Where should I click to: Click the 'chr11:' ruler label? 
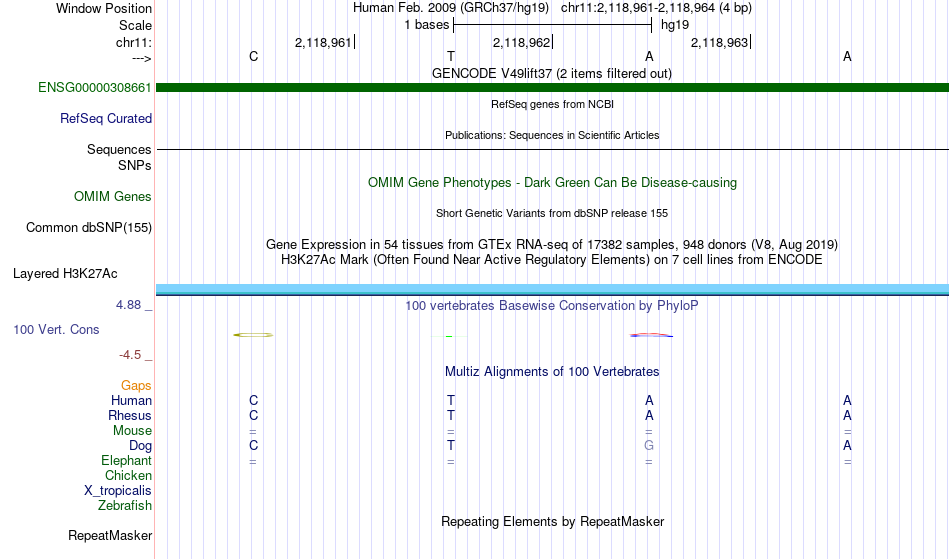pyautogui.click(x=134, y=42)
